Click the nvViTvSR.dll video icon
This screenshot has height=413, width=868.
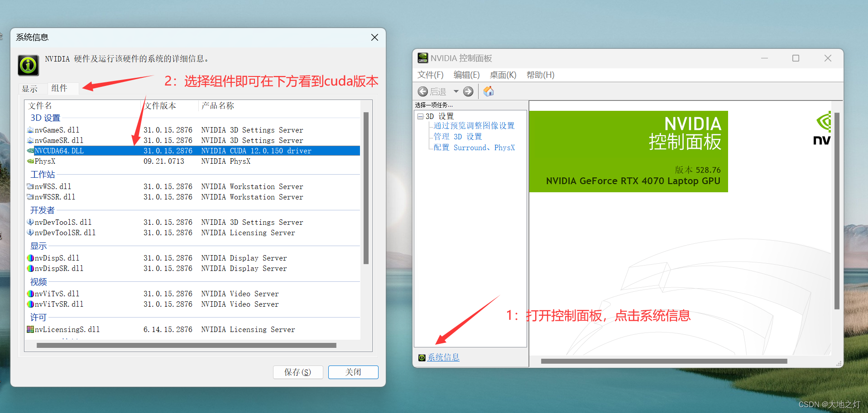click(30, 304)
